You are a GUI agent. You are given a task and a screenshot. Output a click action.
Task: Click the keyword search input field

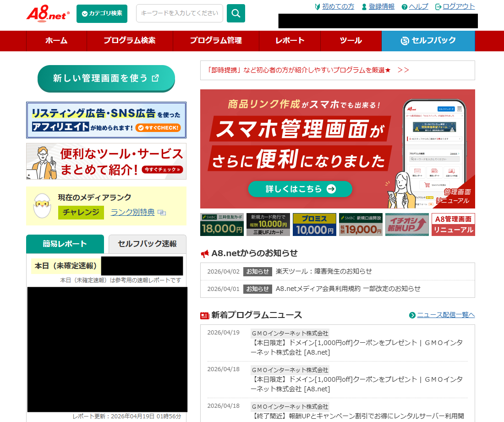[x=179, y=13]
